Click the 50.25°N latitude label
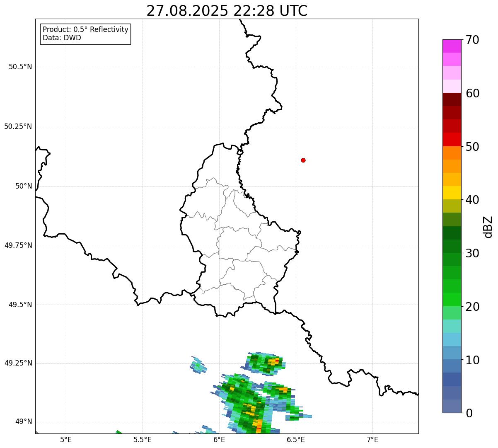Viewport: 498px width, 448px height. point(18,126)
